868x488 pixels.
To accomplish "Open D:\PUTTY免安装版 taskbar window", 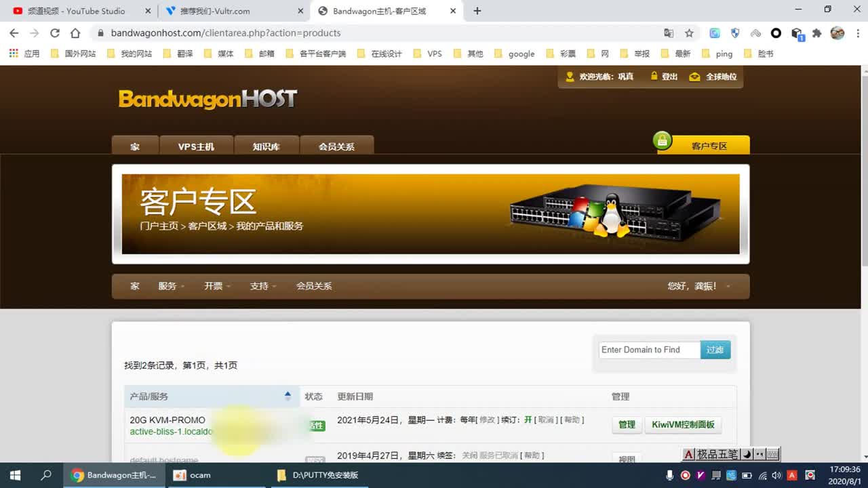I will 319,475.
